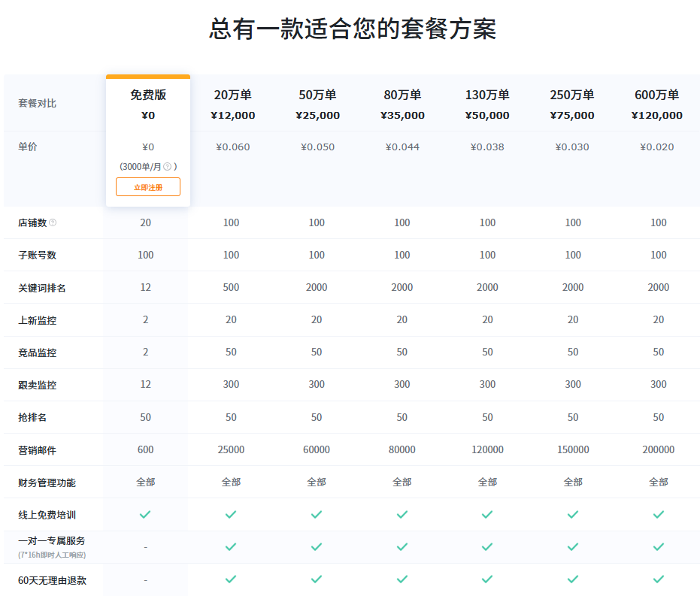Click the 竞品监控 row label
Screen dimensions: 700x602
(37, 352)
